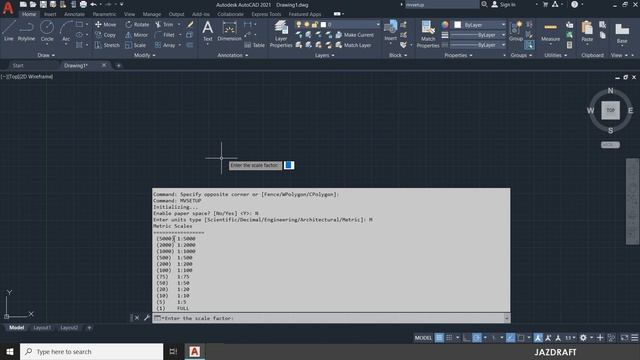Click Match Properties tool

point(428,34)
